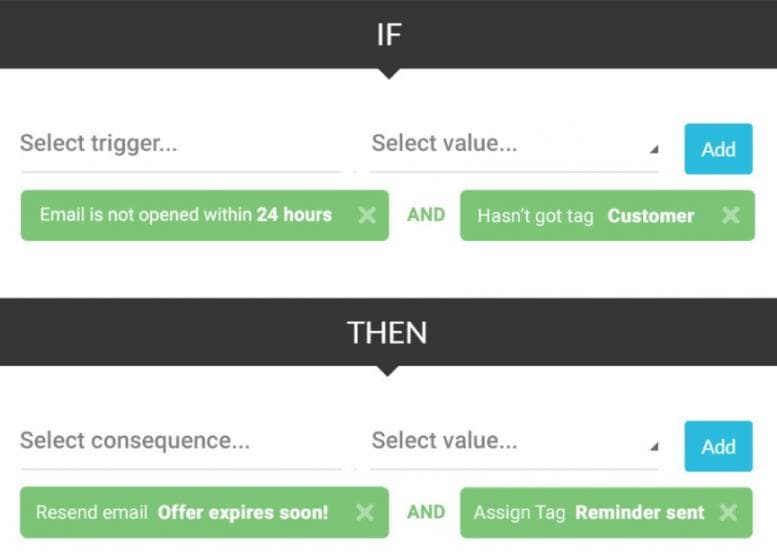Click the THEN section header

point(388,332)
